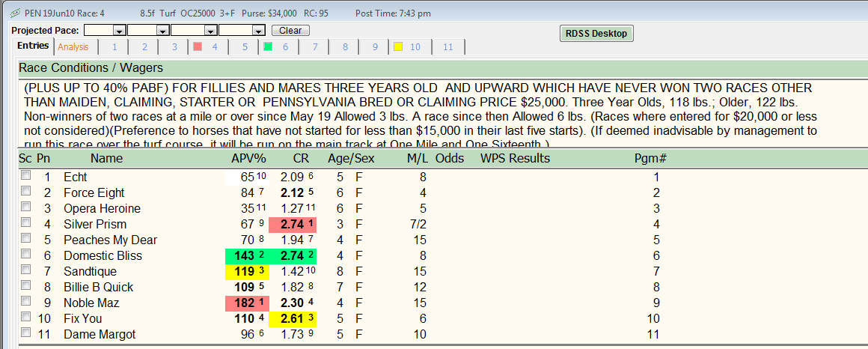The width and height of the screenshot is (868, 349).
Task: Select horse name Noble Maz
Action: 91,303
